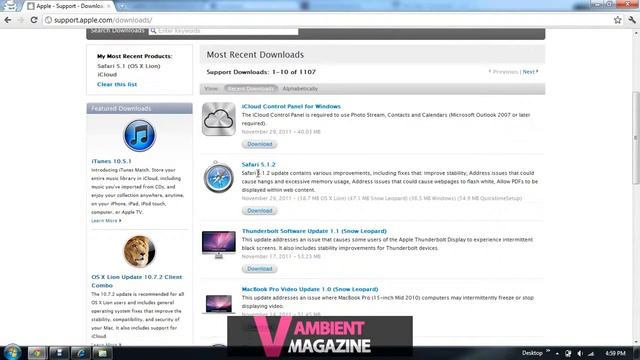Click page vertical scrollbar thumb
The image size is (640, 360).
[636, 138]
